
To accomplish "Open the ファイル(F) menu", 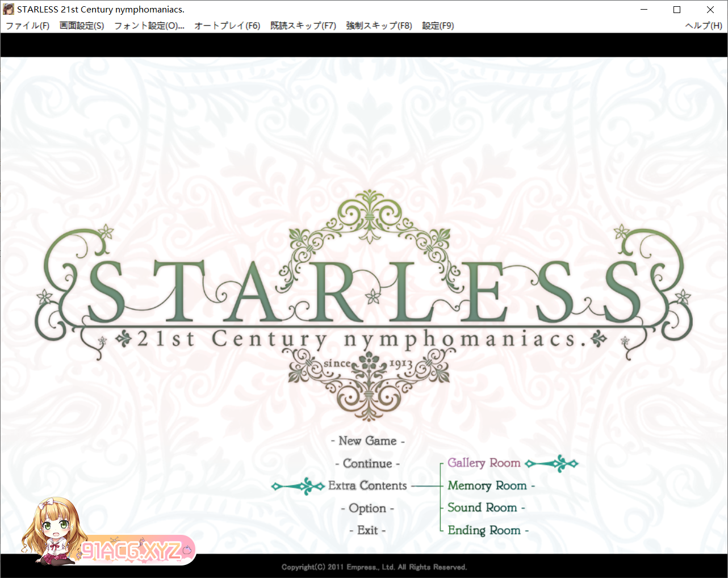I will coord(27,26).
